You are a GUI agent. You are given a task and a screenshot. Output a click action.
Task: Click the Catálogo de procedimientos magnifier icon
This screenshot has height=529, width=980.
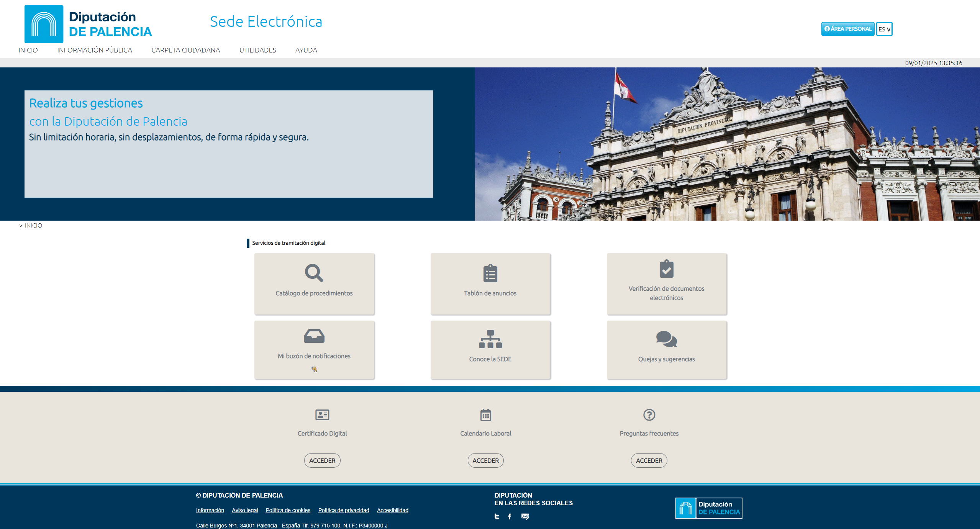tap(314, 273)
